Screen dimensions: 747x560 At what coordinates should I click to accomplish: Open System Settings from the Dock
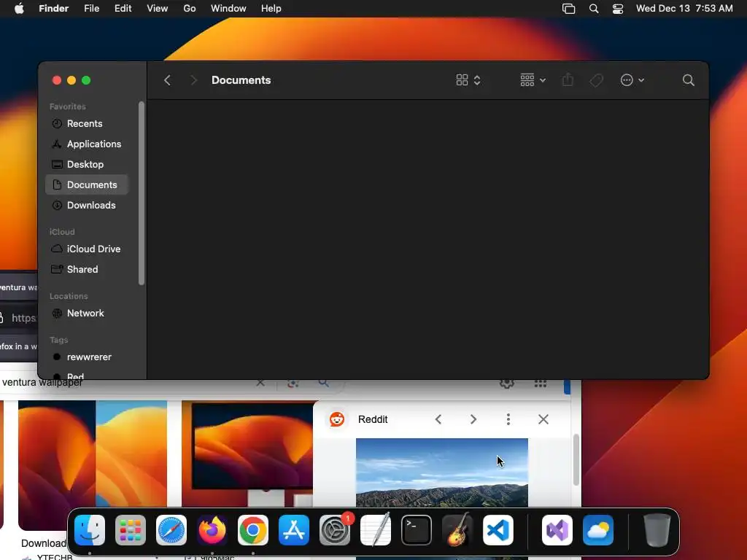pyautogui.click(x=335, y=530)
